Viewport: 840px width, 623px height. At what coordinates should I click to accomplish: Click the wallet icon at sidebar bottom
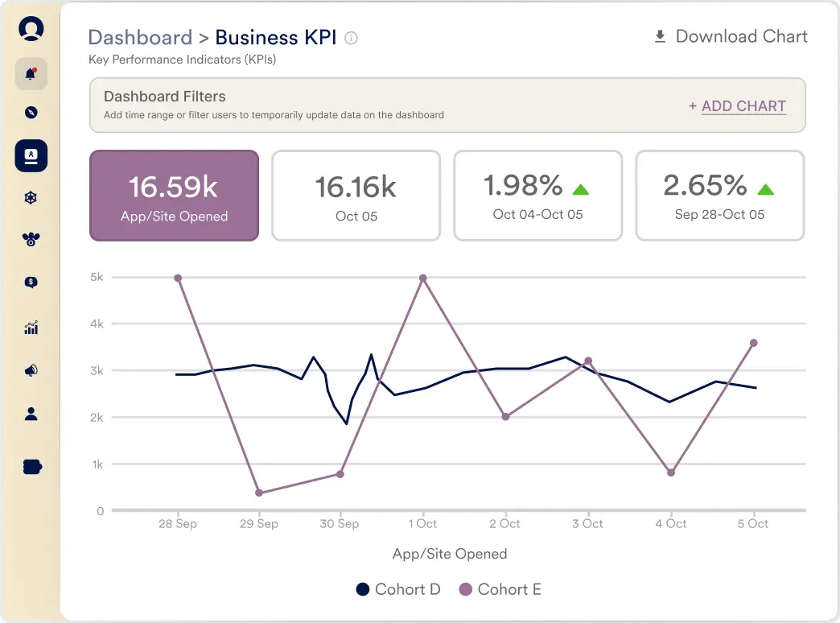(32, 467)
